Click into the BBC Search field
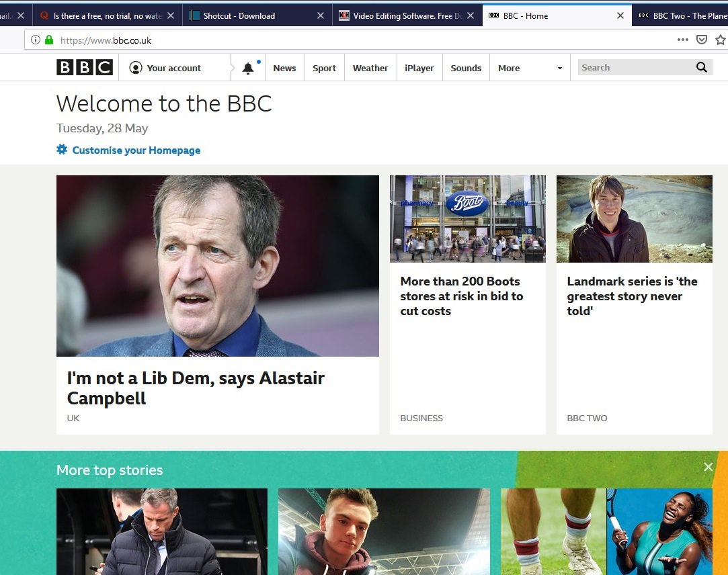 pos(636,67)
